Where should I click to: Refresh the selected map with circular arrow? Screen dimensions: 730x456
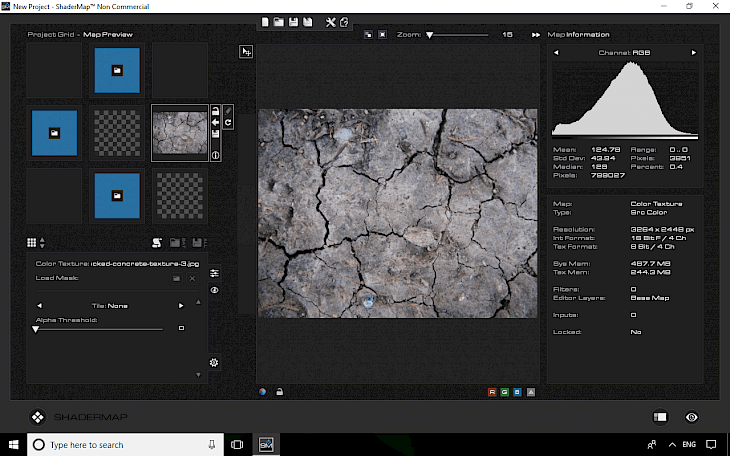(x=228, y=123)
